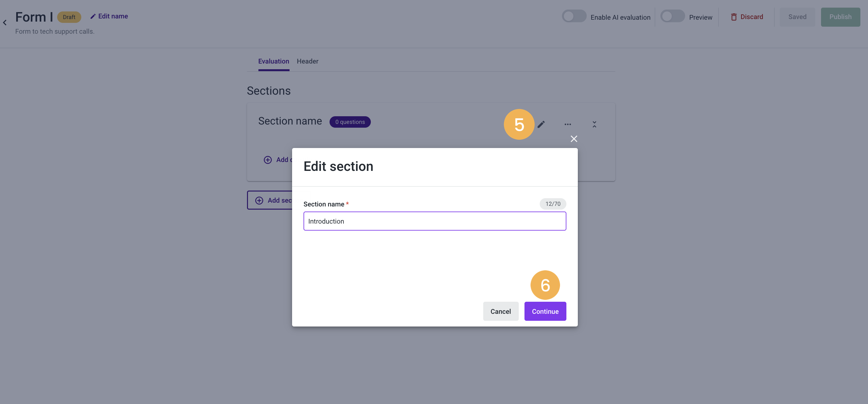Screen dimensions: 868x404
Task: Click the Draft status badge
Action: pos(69,17)
